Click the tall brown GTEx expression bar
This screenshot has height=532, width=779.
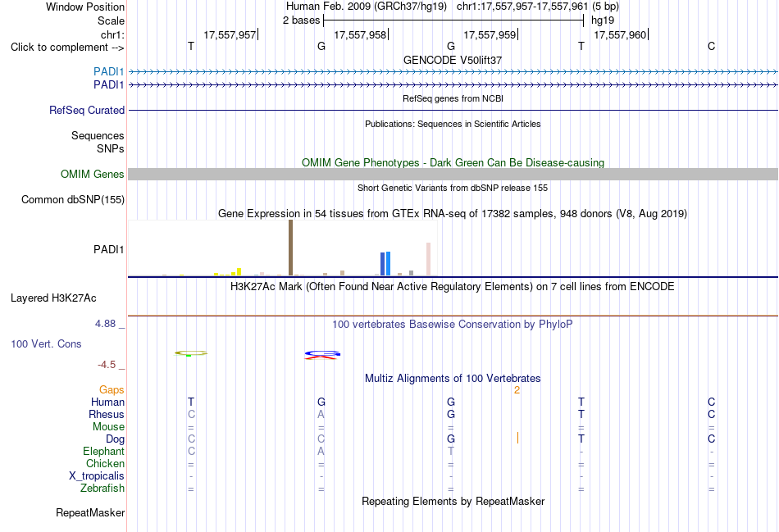(290, 248)
